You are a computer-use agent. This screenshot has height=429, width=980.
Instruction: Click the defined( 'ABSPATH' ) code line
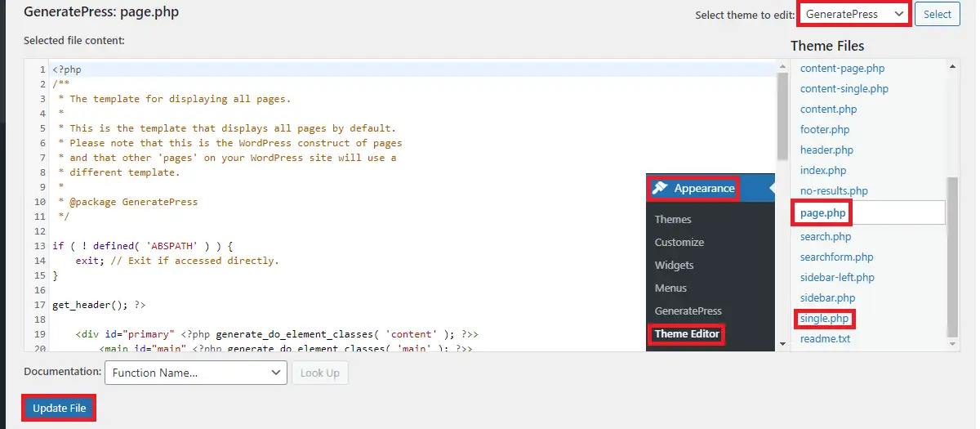coord(143,246)
